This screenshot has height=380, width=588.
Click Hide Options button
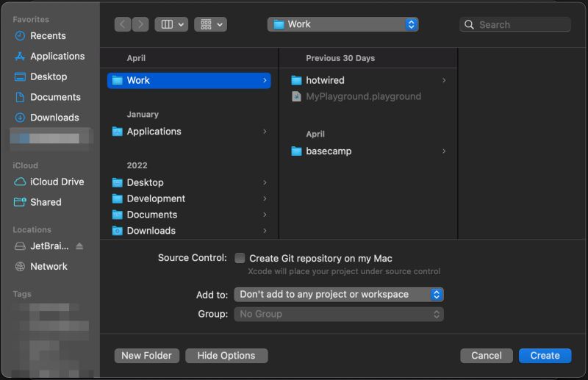coord(226,356)
